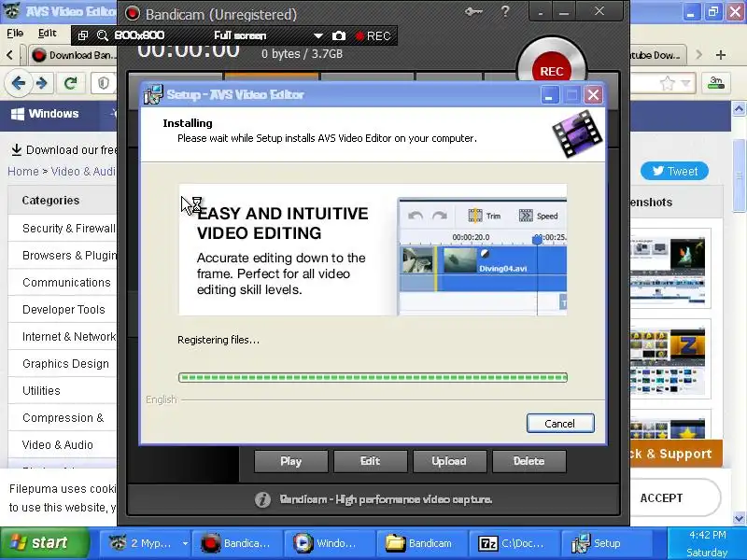Click the AVS Video Editor film icon in setup
This screenshot has width=747, height=560.
point(577,133)
